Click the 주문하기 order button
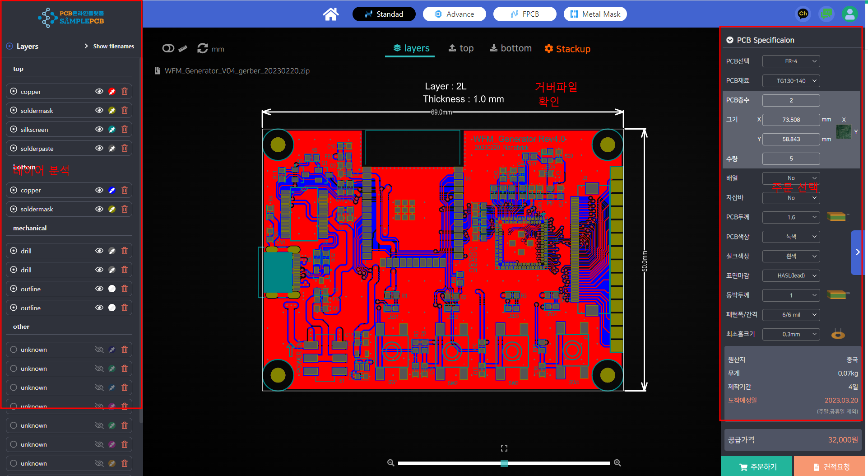 tap(757, 467)
